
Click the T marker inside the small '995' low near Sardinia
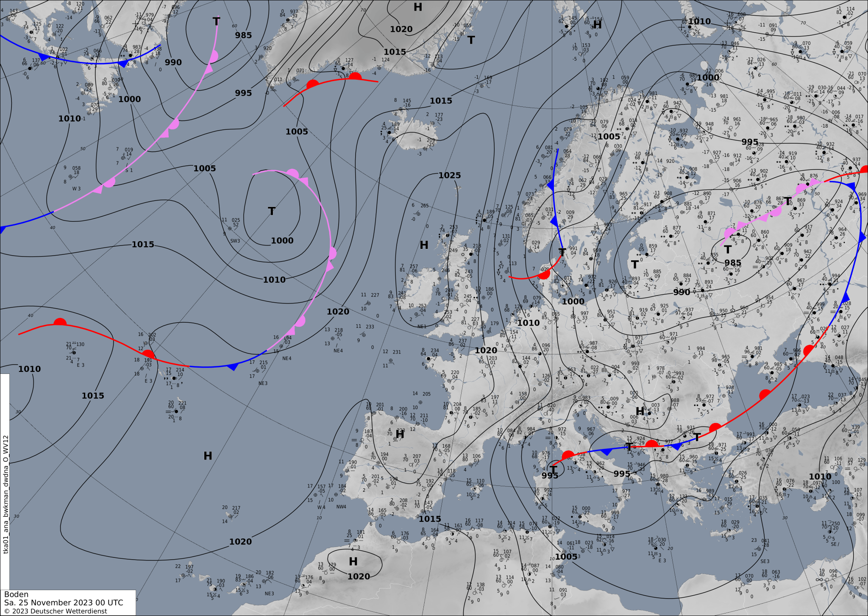coord(553,469)
